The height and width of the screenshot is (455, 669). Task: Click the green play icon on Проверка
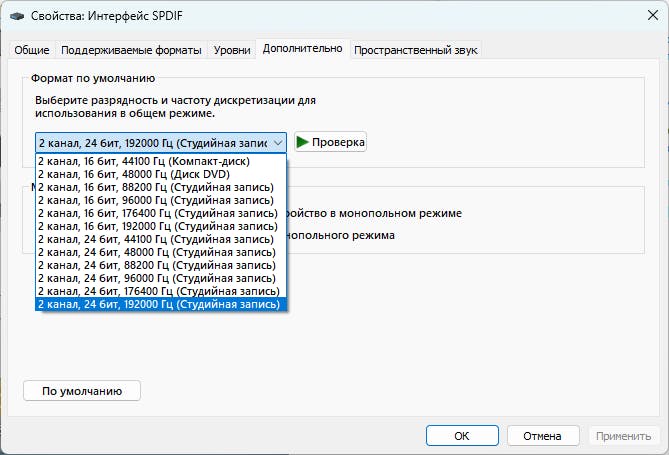pos(302,142)
